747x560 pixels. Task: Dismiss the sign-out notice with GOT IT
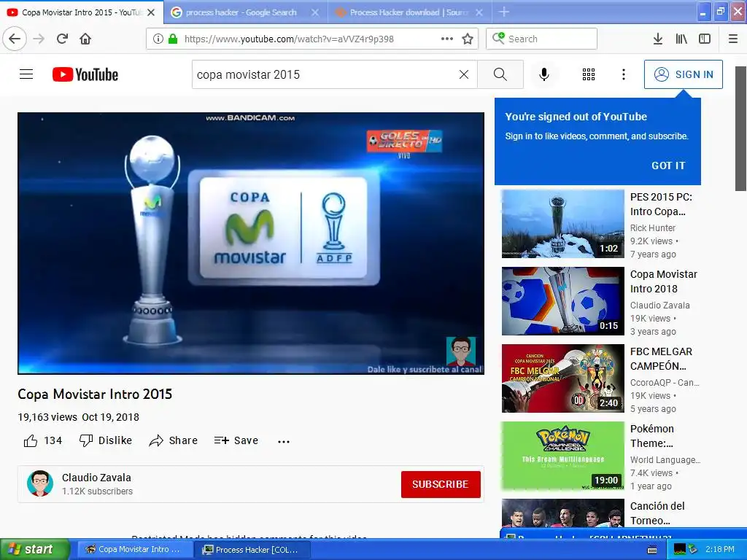(668, 166)
